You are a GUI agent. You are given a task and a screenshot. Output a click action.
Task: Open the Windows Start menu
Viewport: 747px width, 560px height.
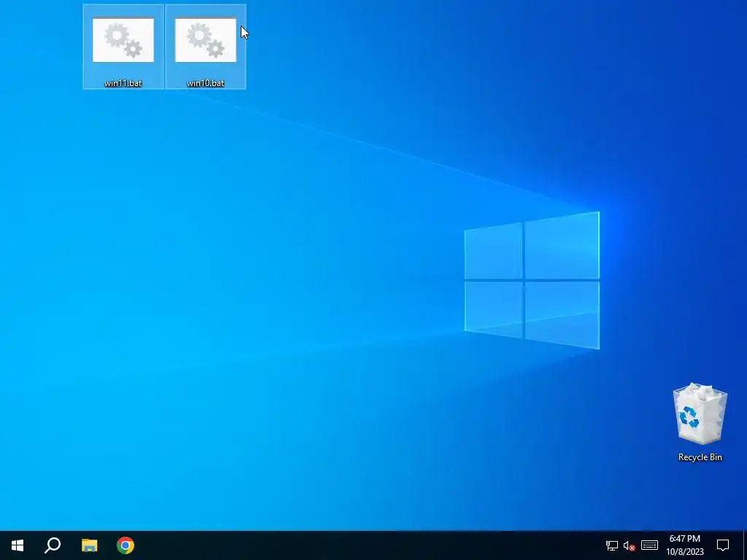tap(18, 545)
